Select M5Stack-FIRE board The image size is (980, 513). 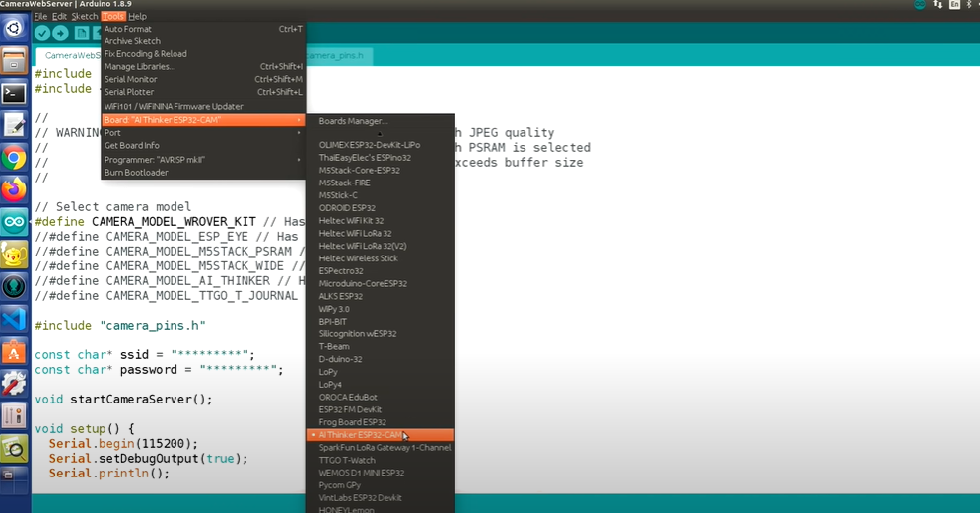pos(380,183)
